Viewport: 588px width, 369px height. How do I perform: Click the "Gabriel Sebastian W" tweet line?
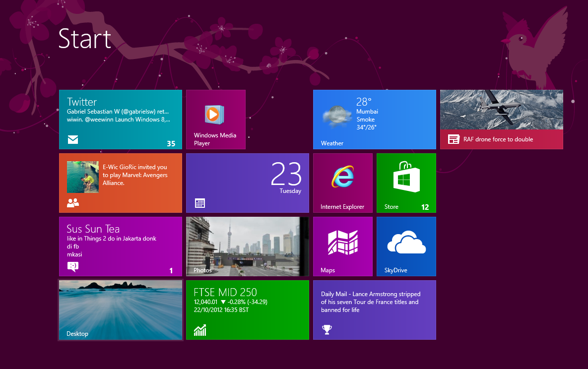tap(118, 112)
